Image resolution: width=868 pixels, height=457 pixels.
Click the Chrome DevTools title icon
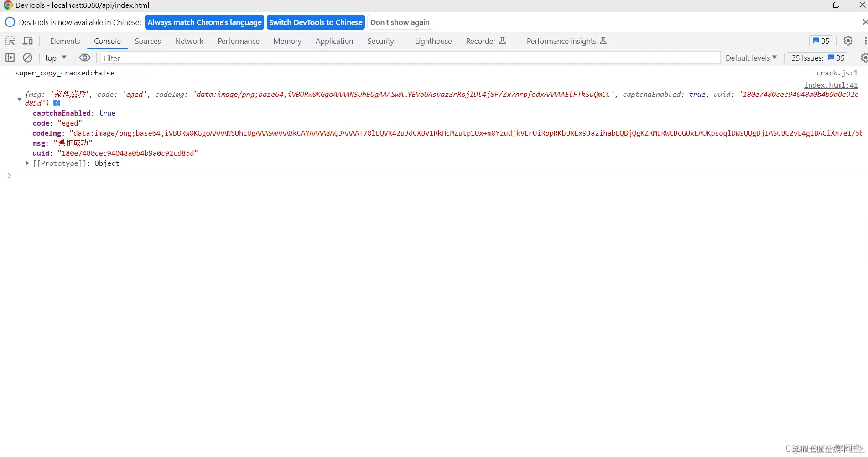point(8,5)
